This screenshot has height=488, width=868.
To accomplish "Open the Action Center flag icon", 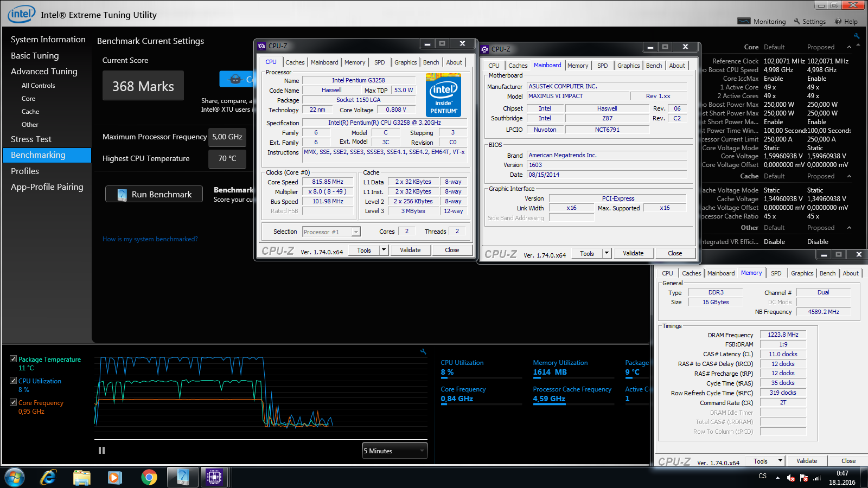I will point(804,478).
